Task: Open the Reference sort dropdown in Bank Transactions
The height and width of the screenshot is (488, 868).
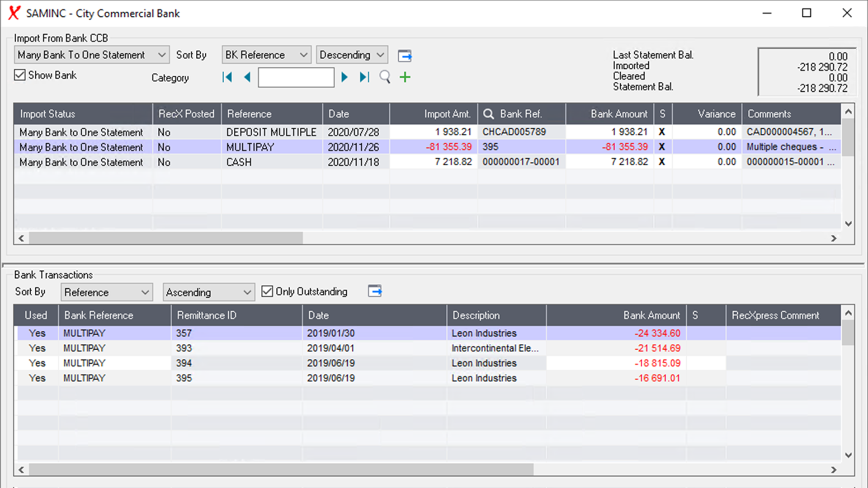Action: 107,292
